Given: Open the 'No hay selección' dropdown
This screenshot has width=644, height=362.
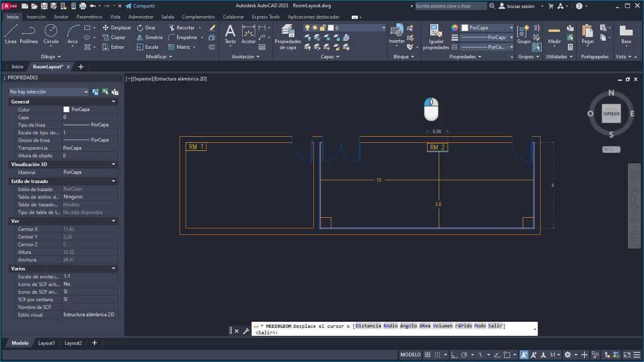Looking at the screenshot, I should pyautogui.click(x=48, y=92).
